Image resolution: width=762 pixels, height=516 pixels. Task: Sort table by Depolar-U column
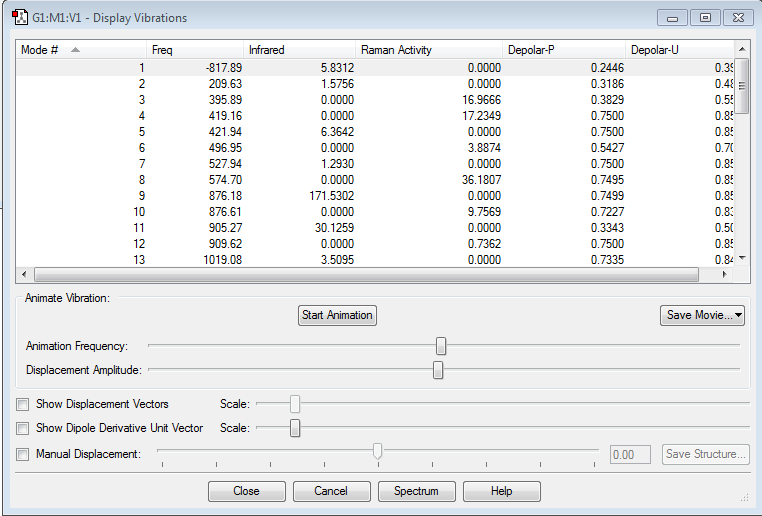click(679, 50)
